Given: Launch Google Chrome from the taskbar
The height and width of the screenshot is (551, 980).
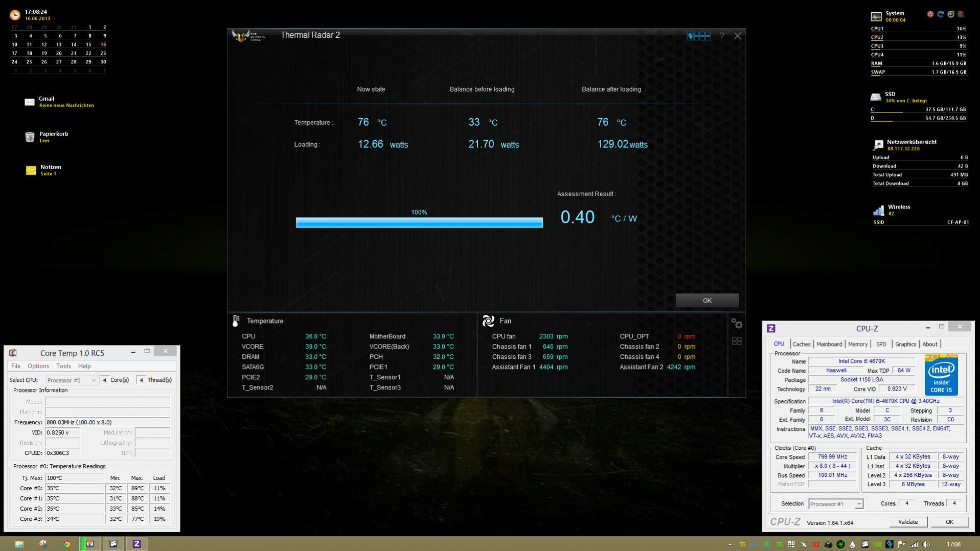Looking at the screenshot, I should pyautogui.click(x=66, y=544).
